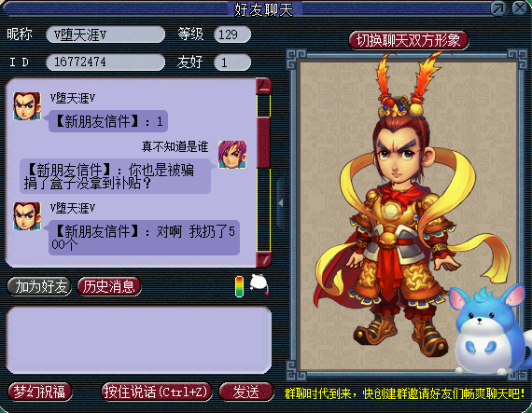Viewport: 532px width, 413px height.
Task: Click the chat scrollbar down arrow
Action: [x=263, y=259]
